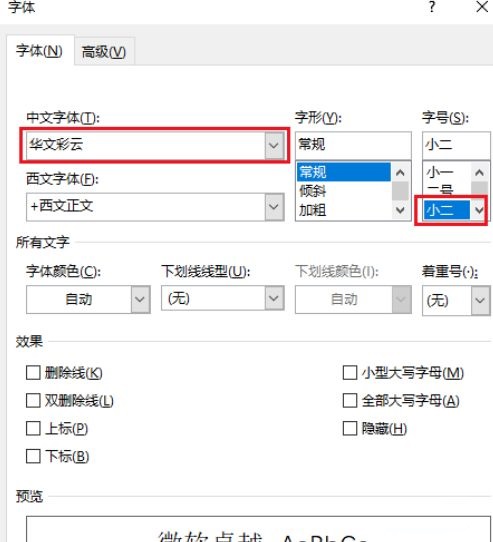The height and width of the screenshot is (542, 493).
Task: Click down arrow in 字号 list
Action: point(479,209)
